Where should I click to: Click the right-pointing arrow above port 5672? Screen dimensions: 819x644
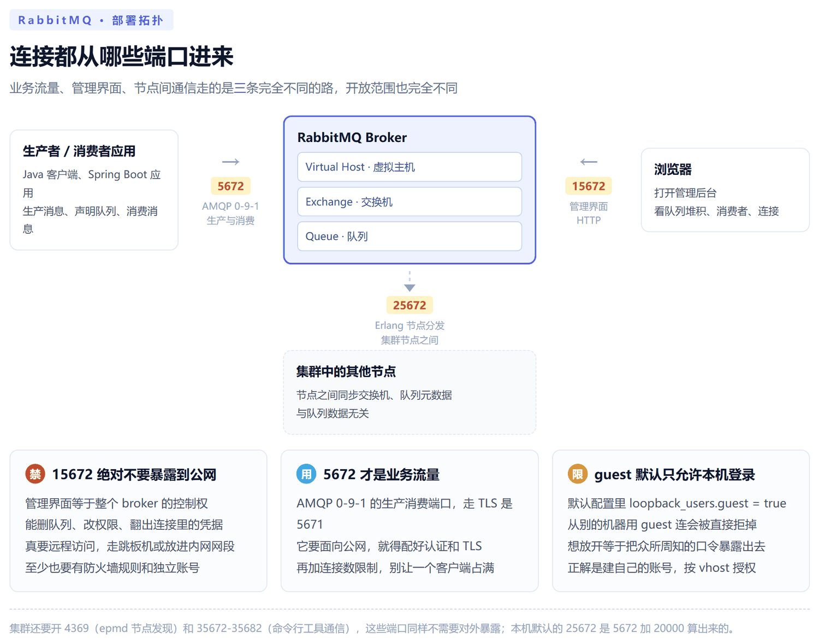coord(230,162)
